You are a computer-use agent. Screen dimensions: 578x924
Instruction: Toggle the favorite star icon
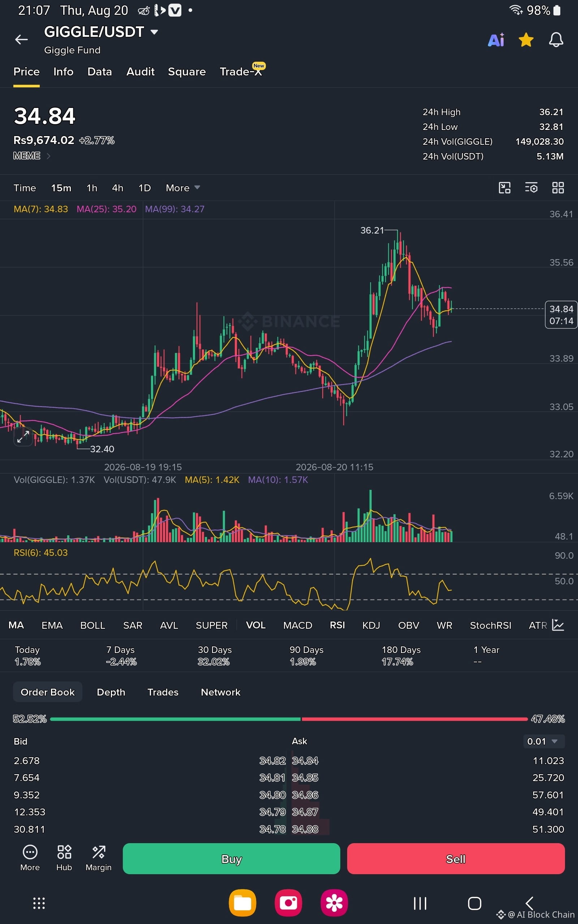526,40
